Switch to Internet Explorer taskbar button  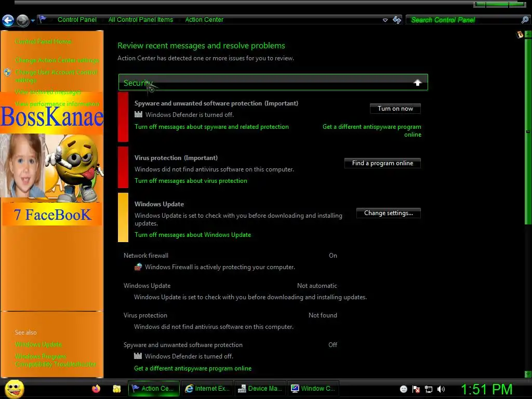click(208, 389)
